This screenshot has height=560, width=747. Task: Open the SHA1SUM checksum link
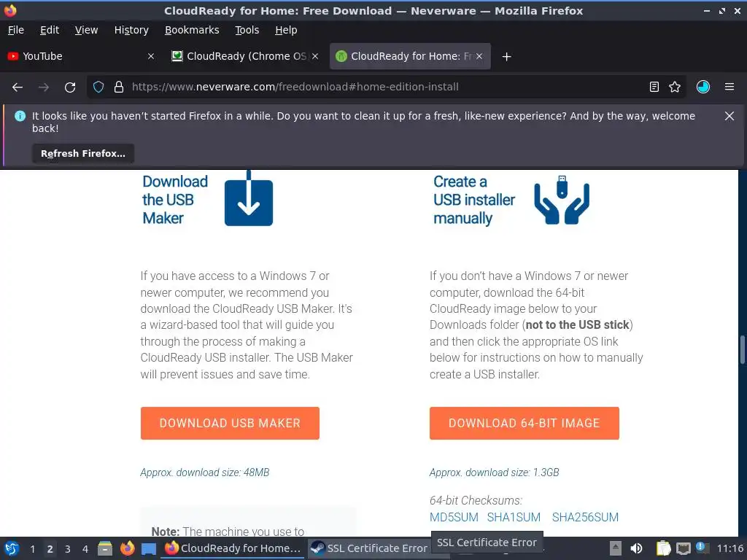514,517
